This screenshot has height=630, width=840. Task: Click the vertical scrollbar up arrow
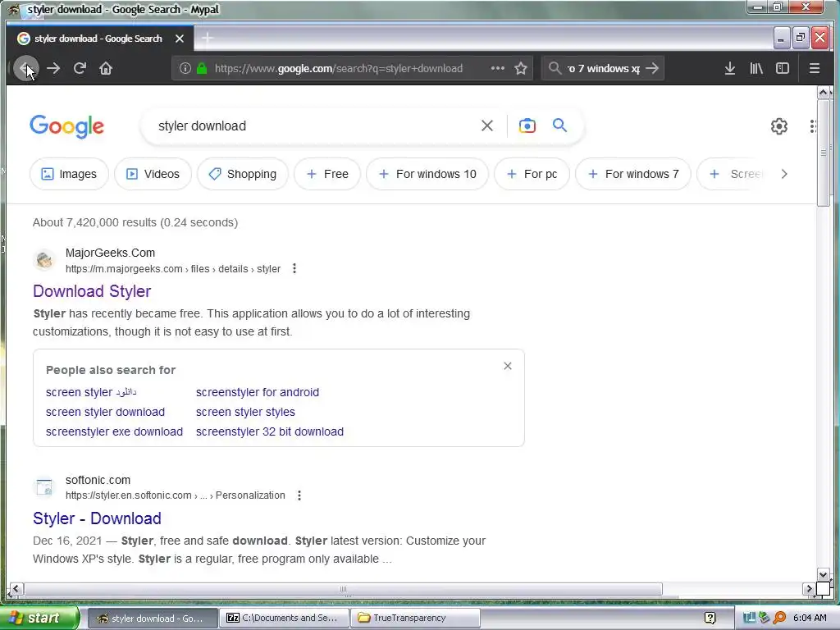(824, 93)
